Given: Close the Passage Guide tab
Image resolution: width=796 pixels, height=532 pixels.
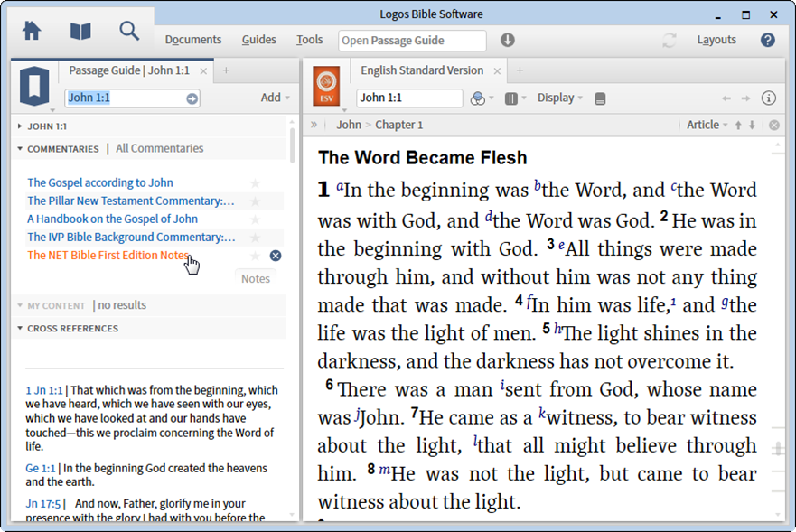Looking at the screenshot, I should coord(203,71).
